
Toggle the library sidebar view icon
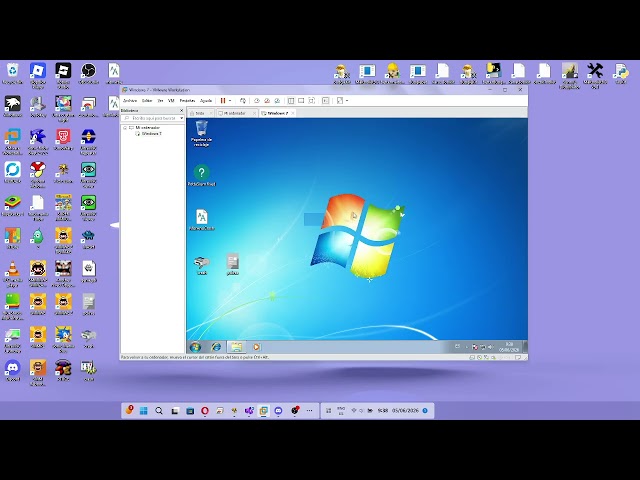[291, 100]
